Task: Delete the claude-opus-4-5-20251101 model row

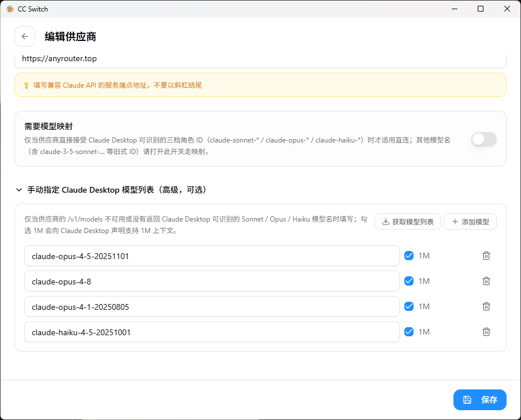Action: 486,256
